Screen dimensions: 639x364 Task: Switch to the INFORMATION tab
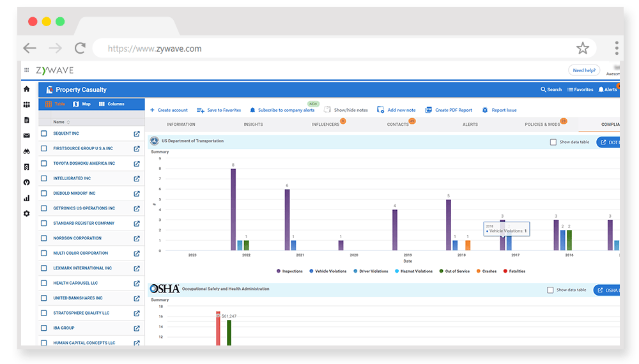point(181,124)
